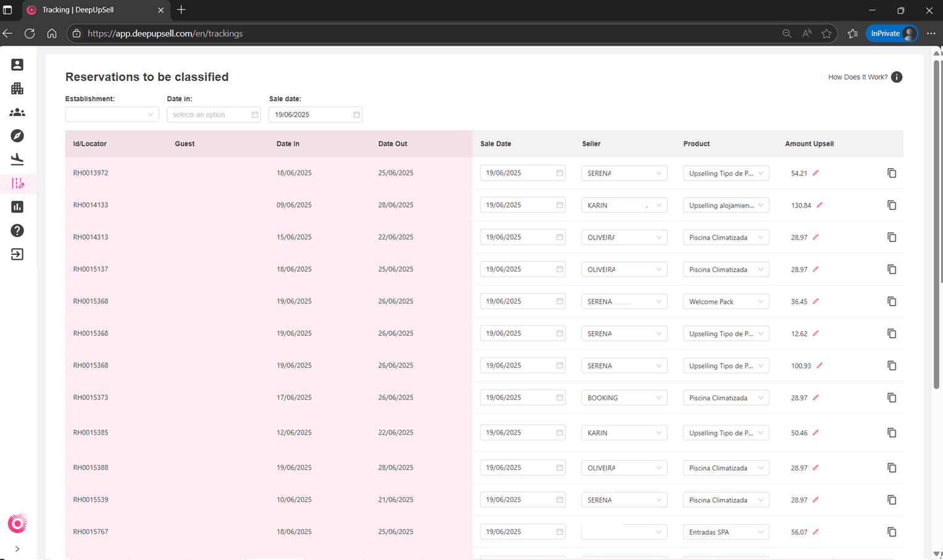Viewport: 943px width, 560px height.
Task: Click the How Does It Work? link
Action: pos(857,77)
